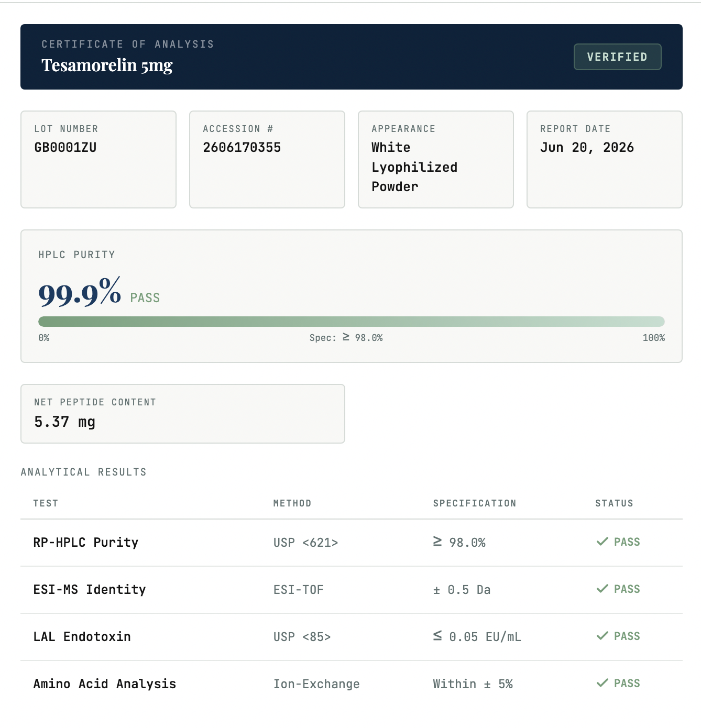Click the ESI-MS Identity pass checkmark
The width and height of the screenshot is (701, 728).
[603, 589]
